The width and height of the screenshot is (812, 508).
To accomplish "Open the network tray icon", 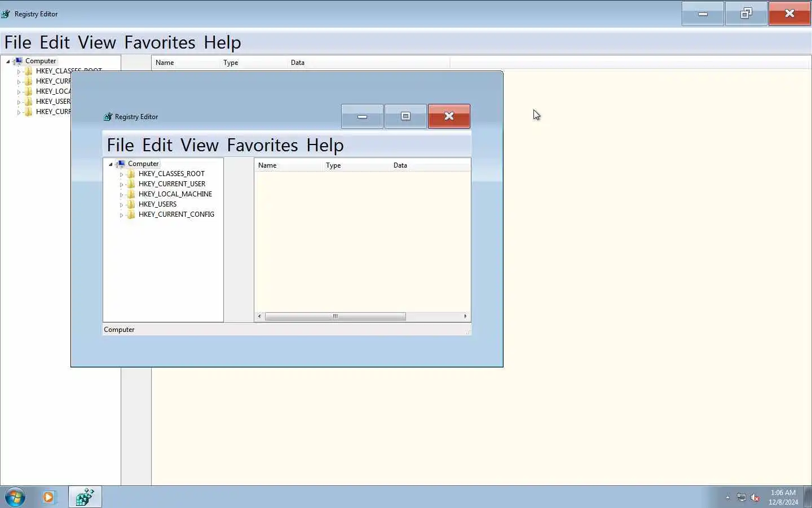I will click(742, 498).
